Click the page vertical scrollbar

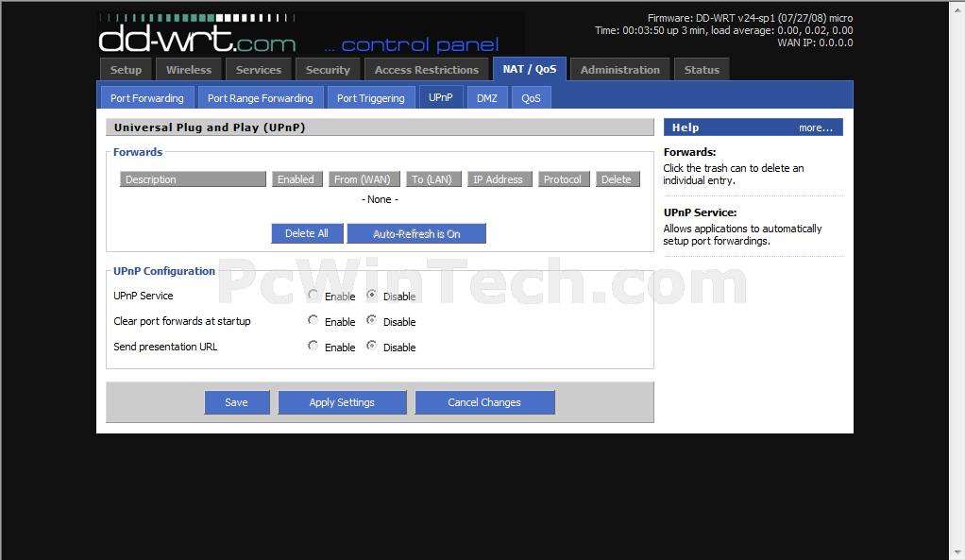[x=957, y=280]
